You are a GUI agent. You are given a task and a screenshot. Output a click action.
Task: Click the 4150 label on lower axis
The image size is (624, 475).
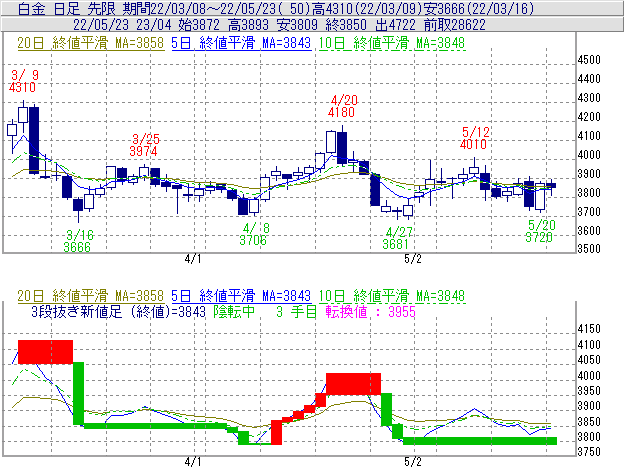[589, 329]
